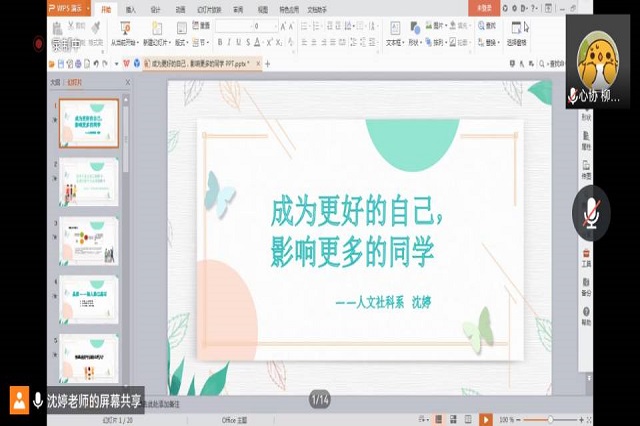Viewport: 640px width, 426px height.
Task: Switch to the Design (设计) ribbon tab
Action: [x=156, y=8]
